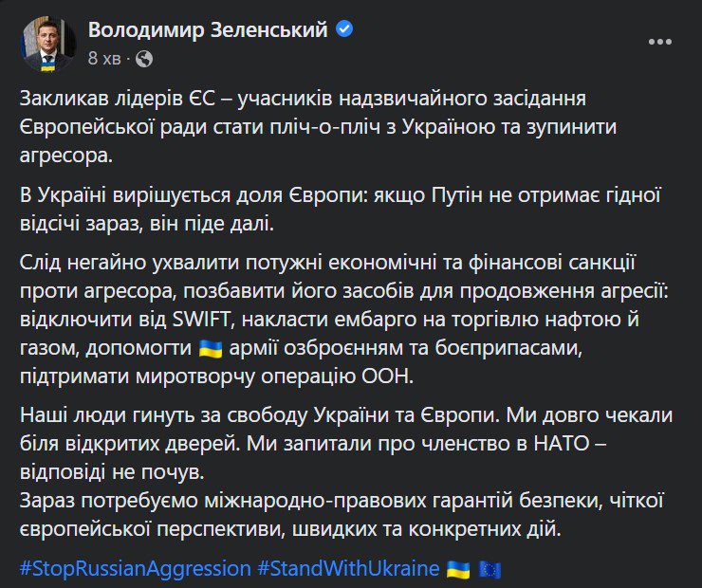Show the audience via the globe icon
The image size is (702, 588).
click(144, 59)
